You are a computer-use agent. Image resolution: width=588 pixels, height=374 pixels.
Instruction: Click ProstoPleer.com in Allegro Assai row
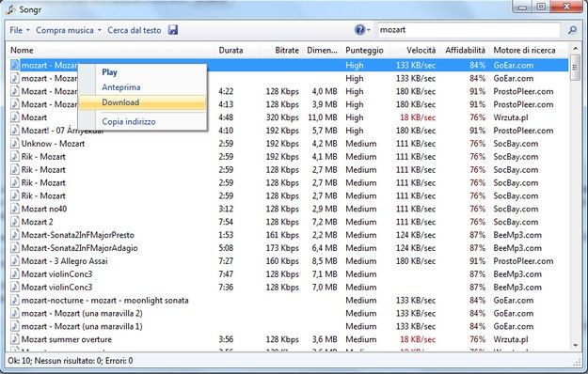(523, 261)
